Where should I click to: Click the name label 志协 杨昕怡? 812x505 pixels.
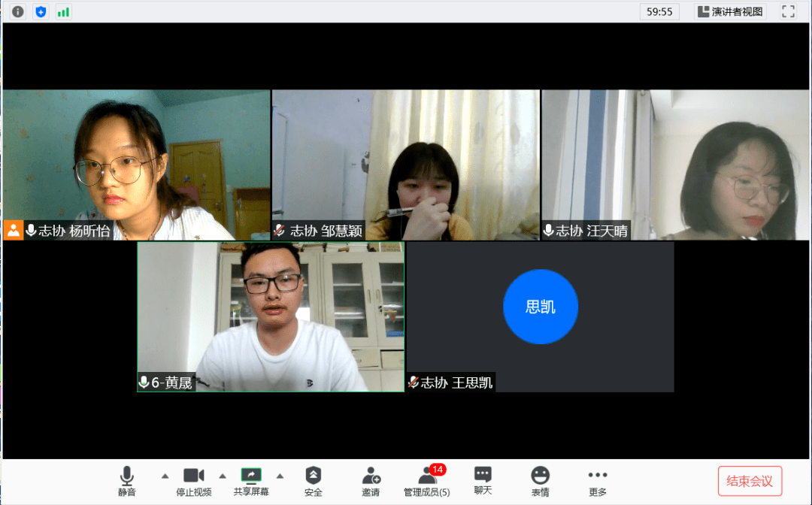(x=68, y=230)
